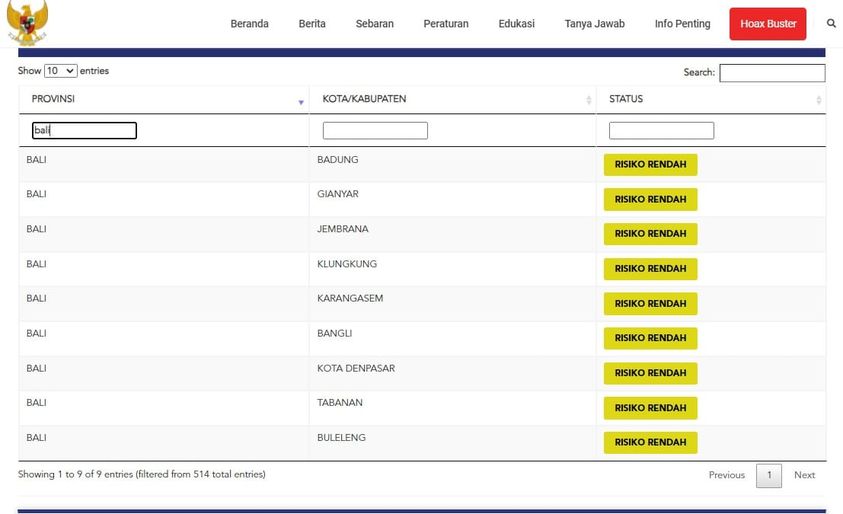Screen dimensions: 843x514
Task: Click the RISIKO RENDAH badge for Badung
Action: 651,165
